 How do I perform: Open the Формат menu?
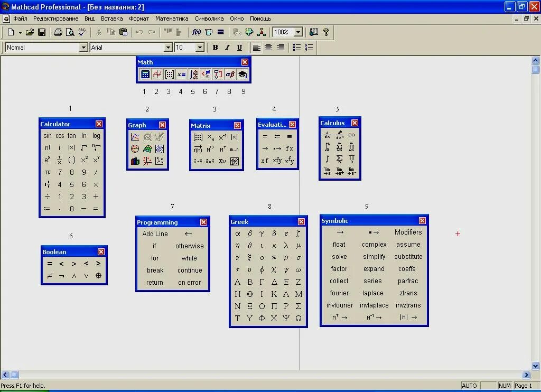pos(139,18)
